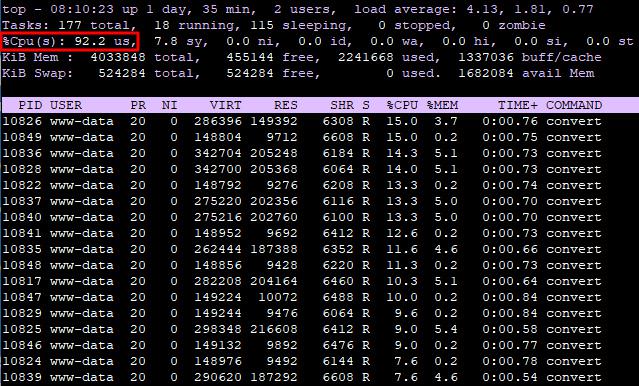Click the %CPU column header
Viewport: 639px width, 386px height.
tap(402, 105)
